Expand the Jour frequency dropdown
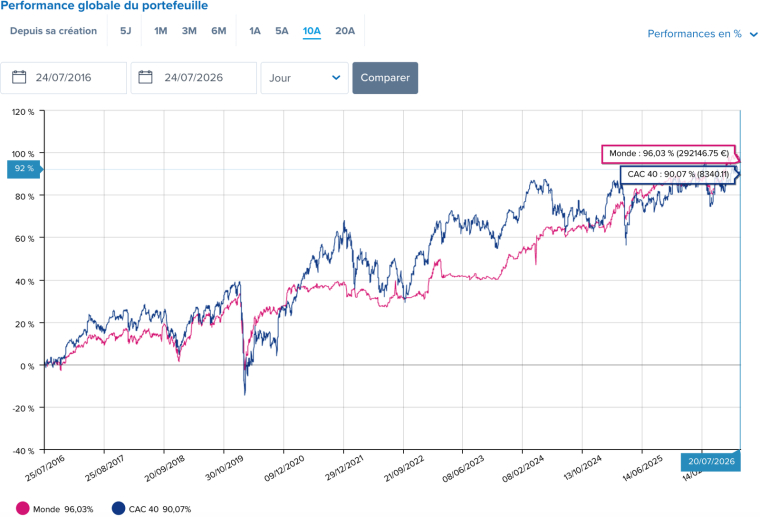Viewport: 760px width, 517px height. pyautogui.click(x=304, y=78)
